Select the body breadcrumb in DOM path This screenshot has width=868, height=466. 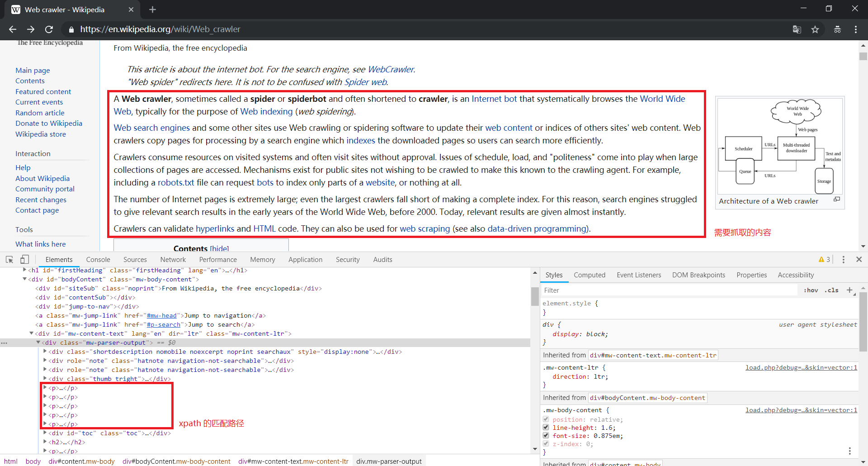click(x=33, y=461)
